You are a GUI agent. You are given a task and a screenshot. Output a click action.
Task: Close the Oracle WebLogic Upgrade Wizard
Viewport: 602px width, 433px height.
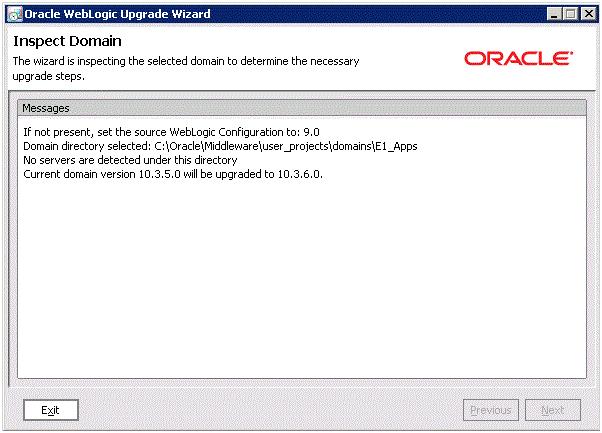(x=589, y=14)
